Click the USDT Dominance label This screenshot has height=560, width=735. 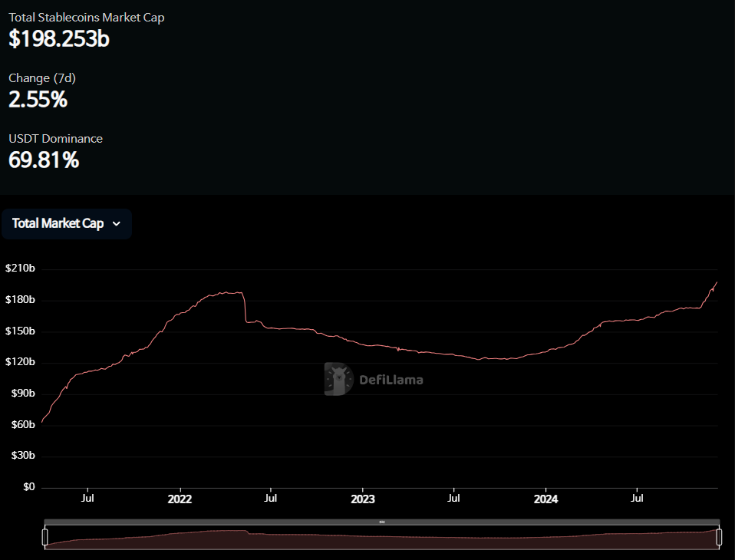55,139
